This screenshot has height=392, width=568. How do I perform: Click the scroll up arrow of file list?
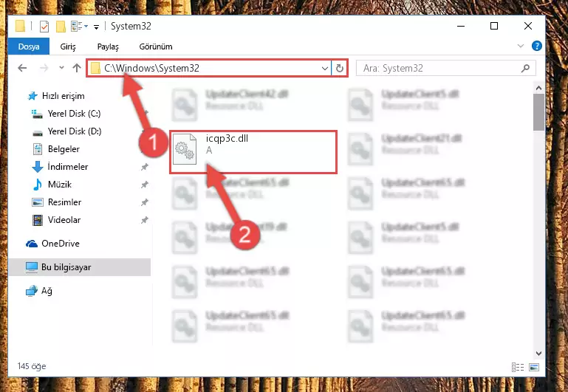[538, 88]
